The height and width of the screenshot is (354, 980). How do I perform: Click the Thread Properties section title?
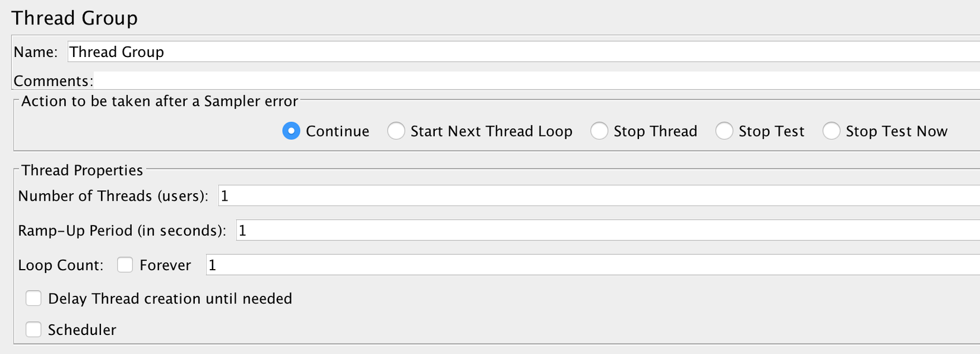point(82,170)
